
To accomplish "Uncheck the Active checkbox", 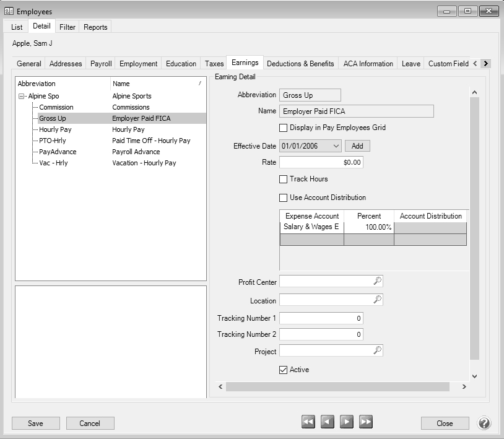I will (x=284, y=370).
